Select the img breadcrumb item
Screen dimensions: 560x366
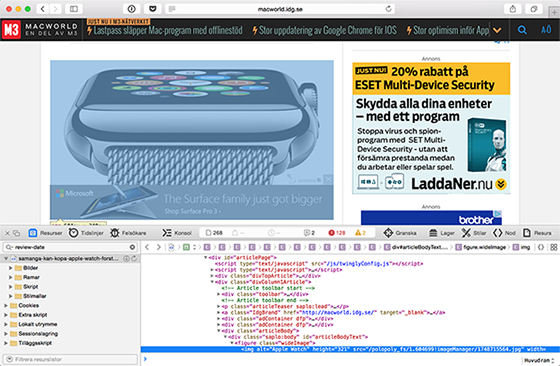pos(521,247)
